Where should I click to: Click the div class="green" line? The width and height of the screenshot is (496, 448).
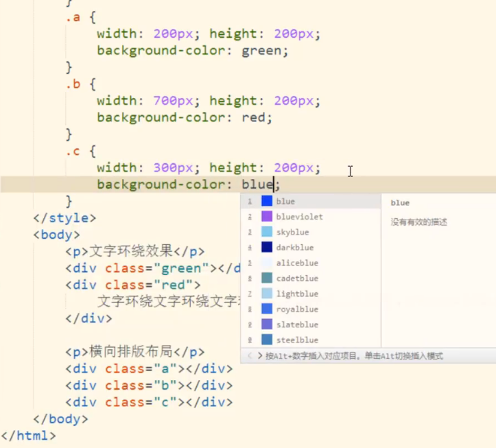click(153, 268)
